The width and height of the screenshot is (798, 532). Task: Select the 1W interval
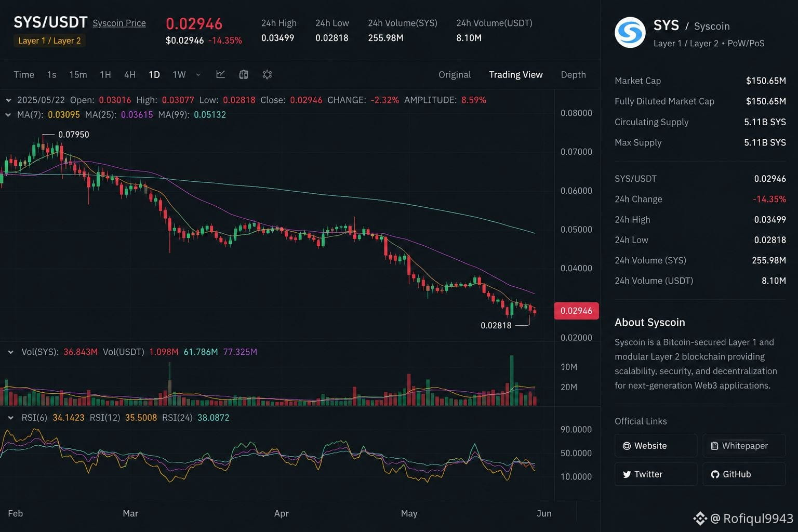tap(179, 74)
